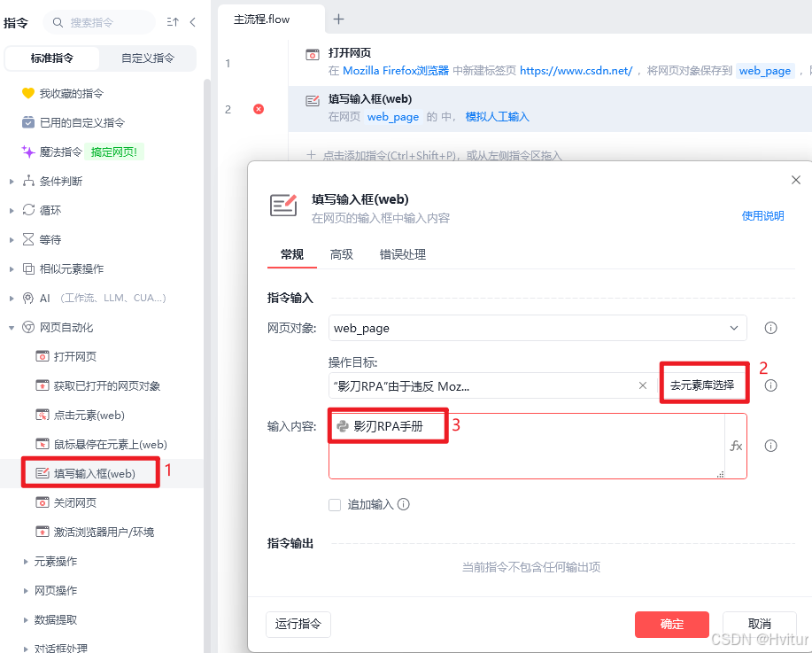Collapse the 网页自动化 category
The width and height of the screenshot is (812, 653).
tap(12, 328)
